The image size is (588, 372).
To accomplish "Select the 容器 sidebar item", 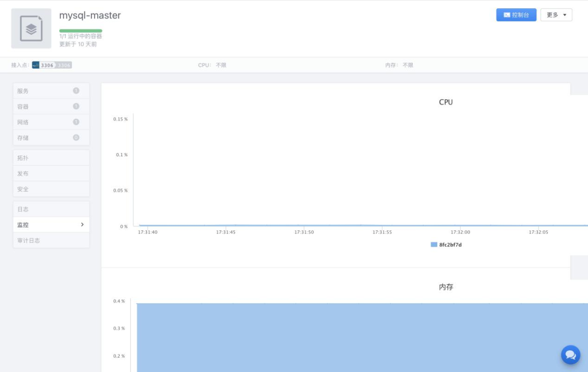I will coord(51,107).
